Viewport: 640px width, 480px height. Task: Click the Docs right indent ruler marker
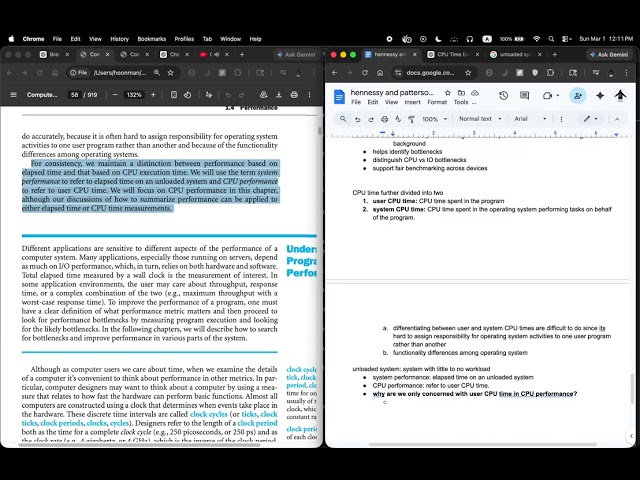click(616, 134)
